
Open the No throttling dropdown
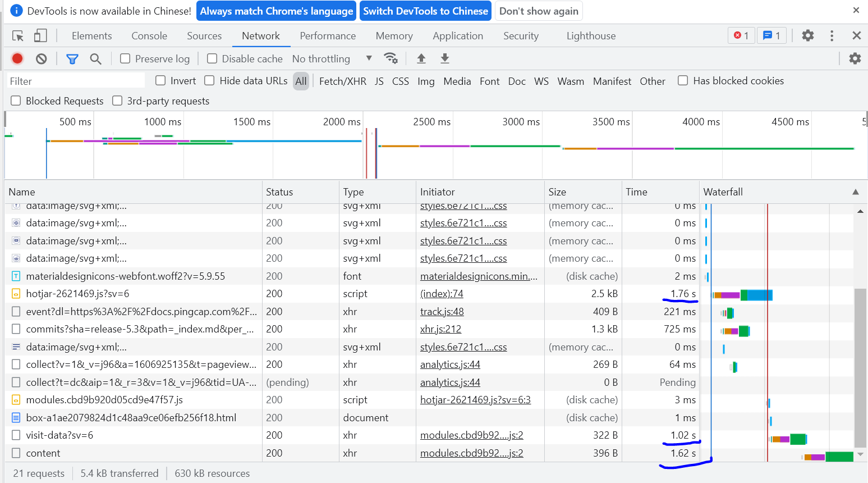332,58
